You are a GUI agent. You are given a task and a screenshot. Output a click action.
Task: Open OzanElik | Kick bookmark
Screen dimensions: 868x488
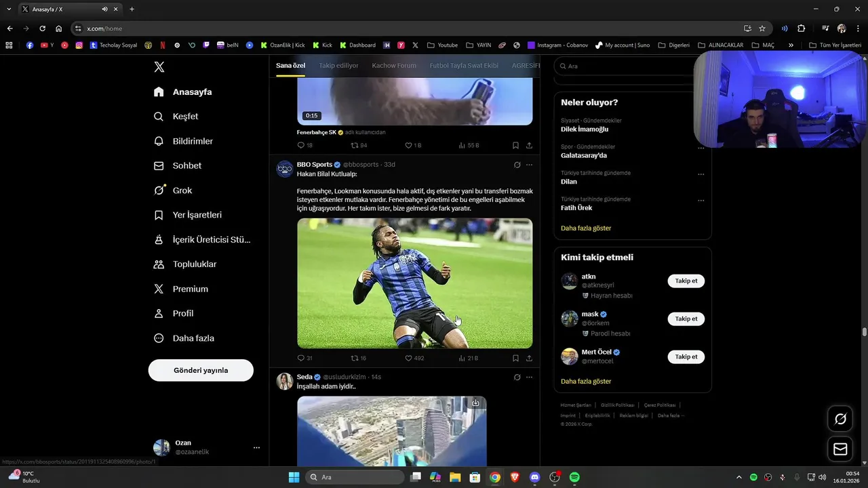pyautogui.click(x=283, y=45)
